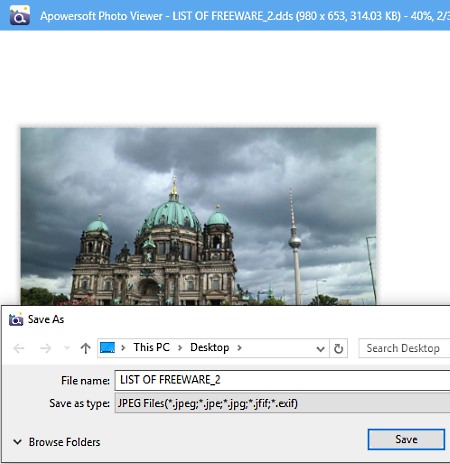Screen dimensions: 450x464
Task: Click the Save As dialog camera icon
Action: coord(16,319)
